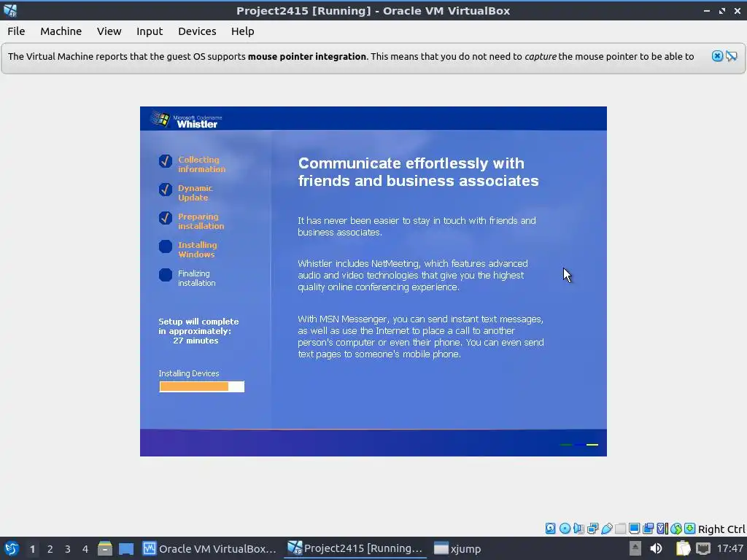Click the display status icon
Image resolution: width=747 pixels, height=560 pixels.
tap(634, 528)
